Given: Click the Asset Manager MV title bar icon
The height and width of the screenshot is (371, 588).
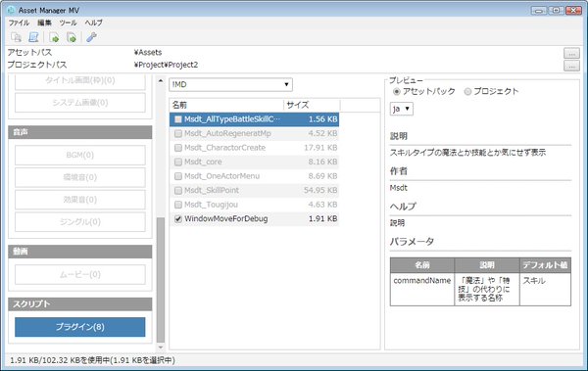Looking at the screenshot, I should (x=11, y=10).
